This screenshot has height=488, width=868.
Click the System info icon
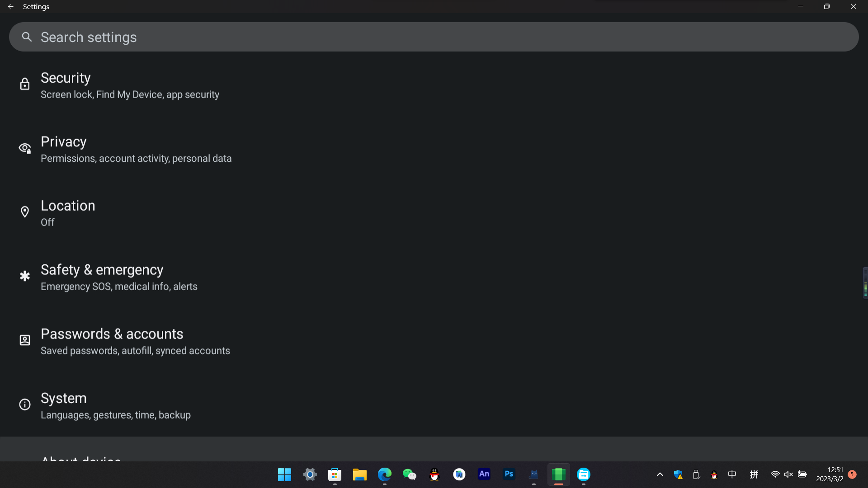pos(24,404)
